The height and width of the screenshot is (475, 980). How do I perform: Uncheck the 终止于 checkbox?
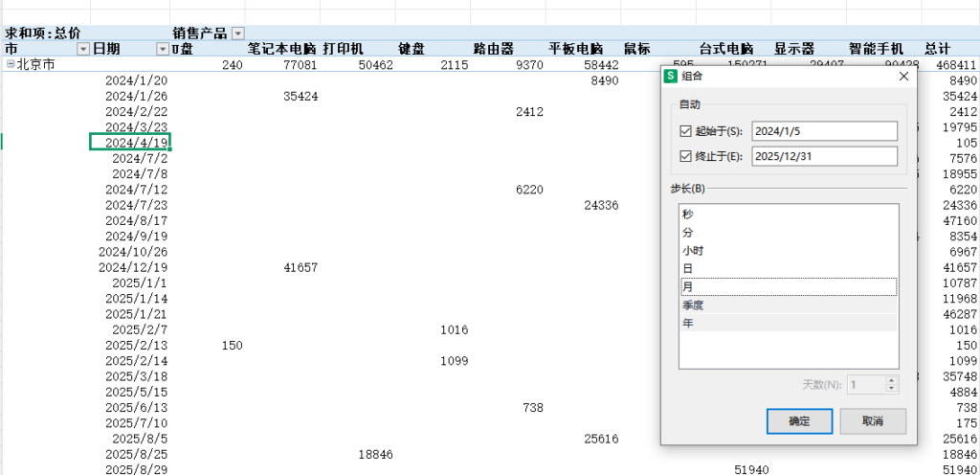click(x=684, y=156)
